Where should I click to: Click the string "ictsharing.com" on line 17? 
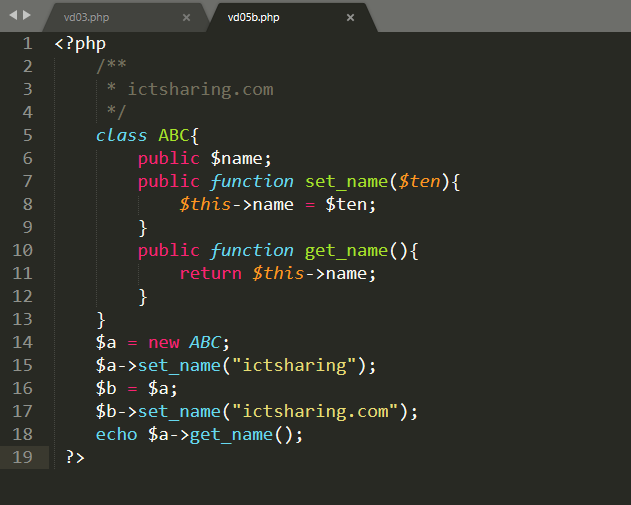316,412
